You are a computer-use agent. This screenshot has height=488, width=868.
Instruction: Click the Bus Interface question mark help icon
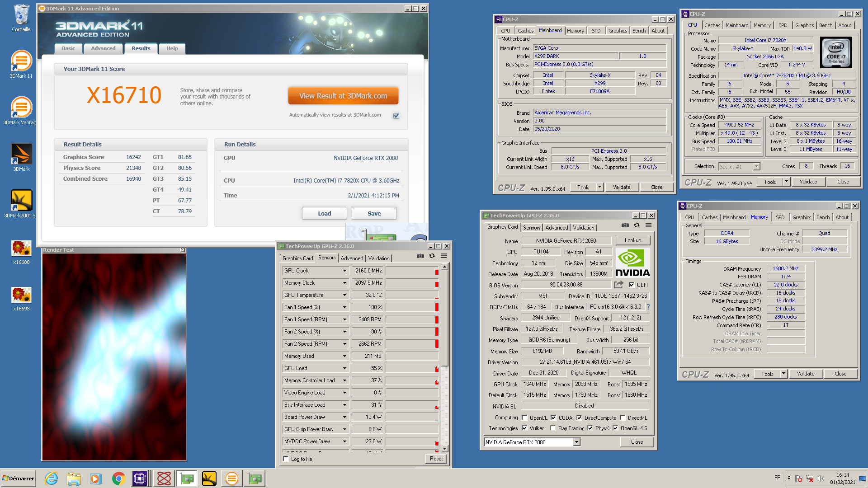(x=648, y=307)
